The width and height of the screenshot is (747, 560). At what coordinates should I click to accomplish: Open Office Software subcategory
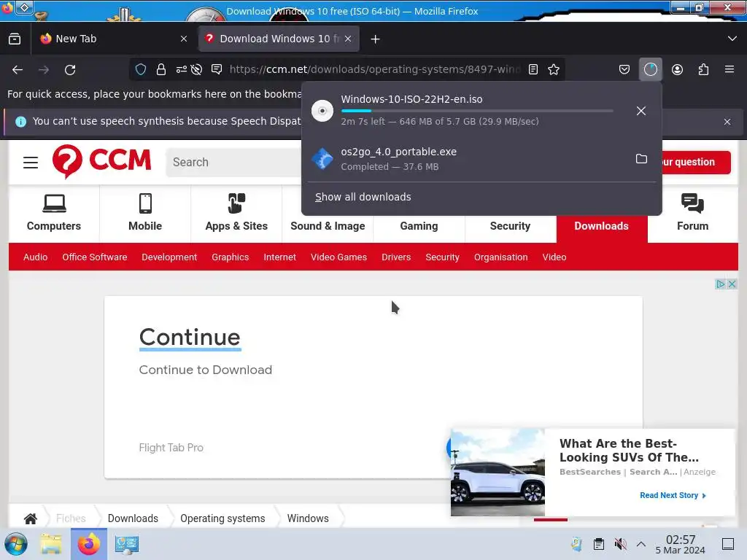(x=95, y=257)
